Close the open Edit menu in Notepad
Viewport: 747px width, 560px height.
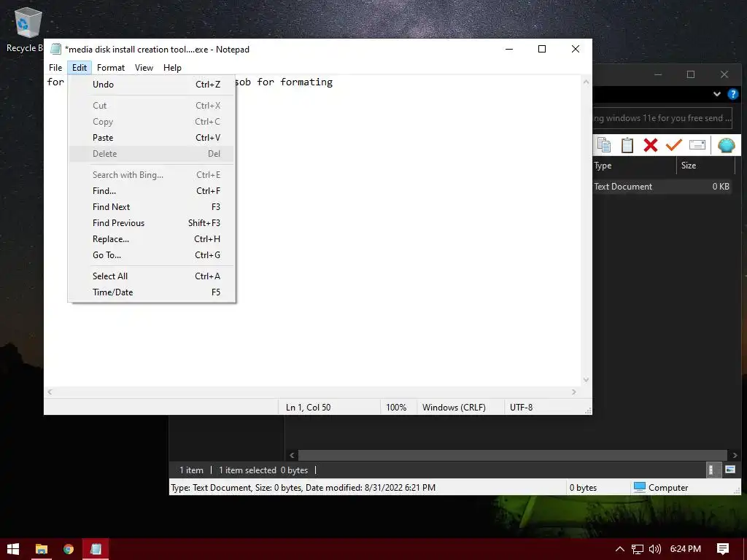(x=79, y=68)
